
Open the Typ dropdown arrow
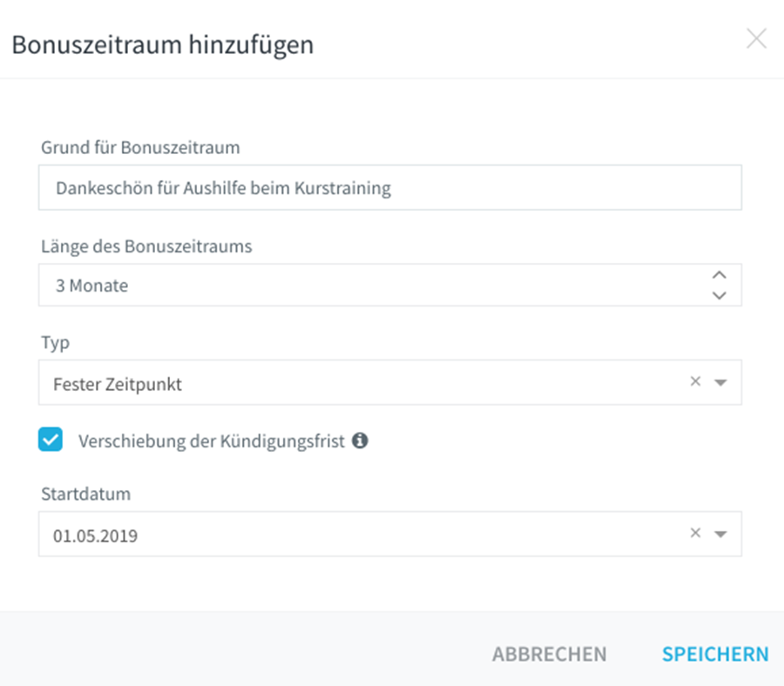coord(720,383)
